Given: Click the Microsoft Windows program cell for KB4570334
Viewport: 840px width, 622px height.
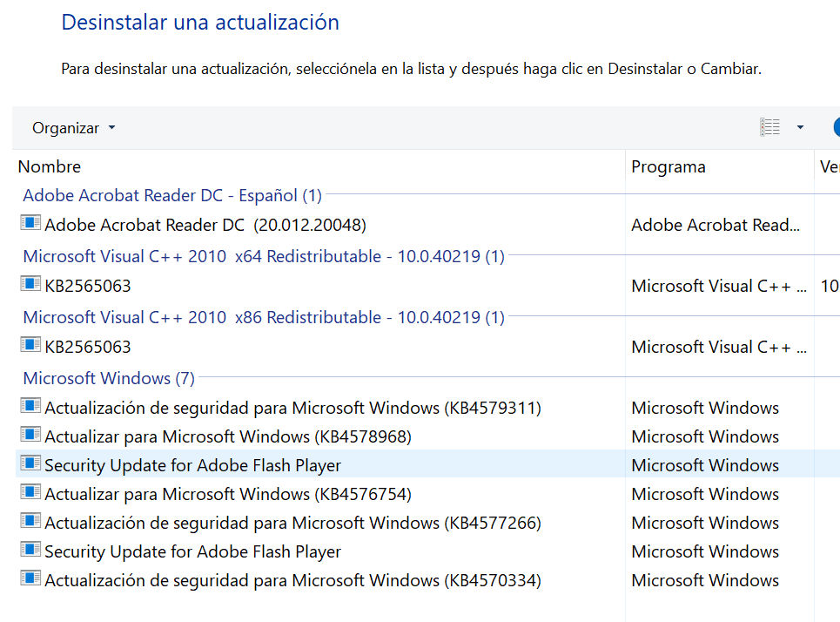Looking at the screenshot, I should point(705,580).
